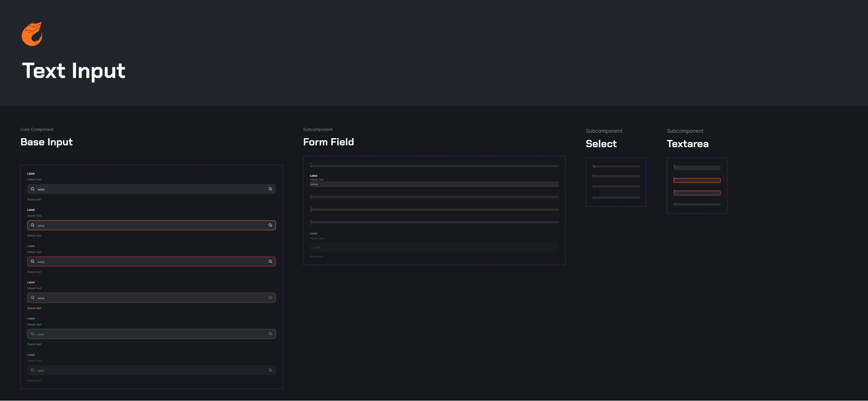Click the dimmed disabled Base Input field
The width and height of the screenshot is (868, 401).
(x=151, y=370)
